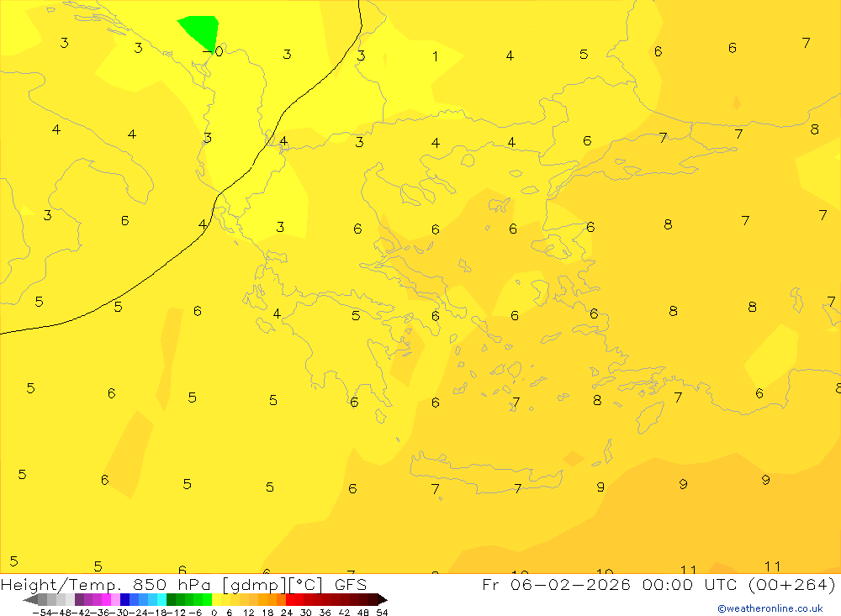Pick the bright red swatch in color scale

[291, 599]
